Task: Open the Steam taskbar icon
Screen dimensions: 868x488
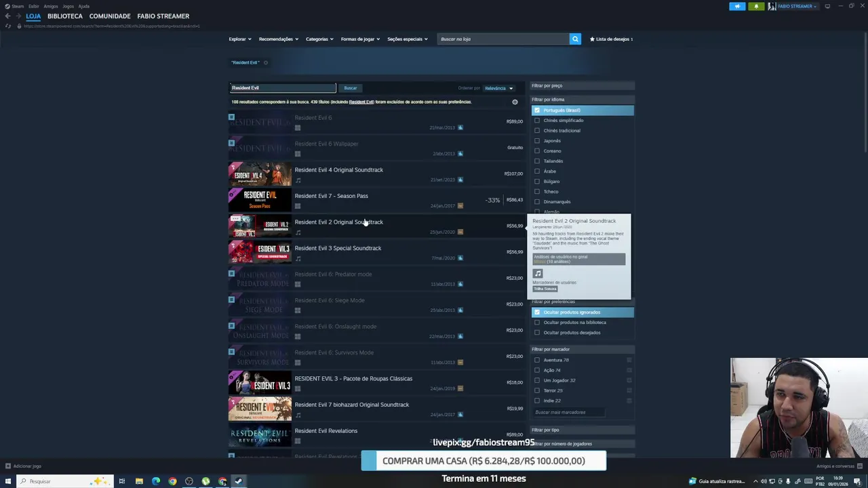Action: point(238,481)
